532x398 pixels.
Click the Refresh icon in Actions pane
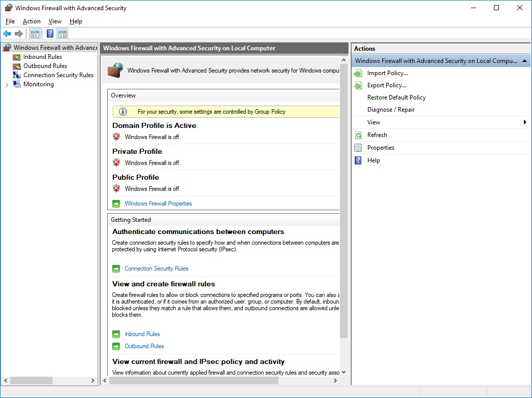coord(358,135)
